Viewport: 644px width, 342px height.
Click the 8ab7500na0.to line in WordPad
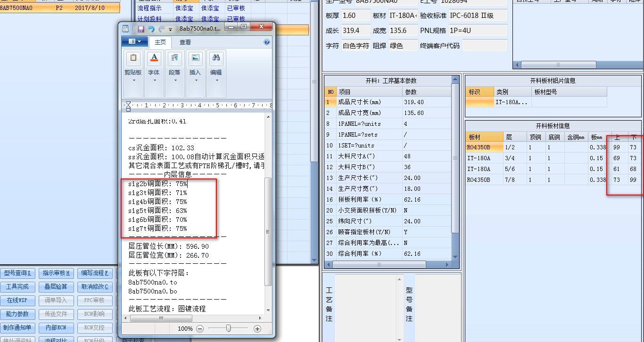153,282
